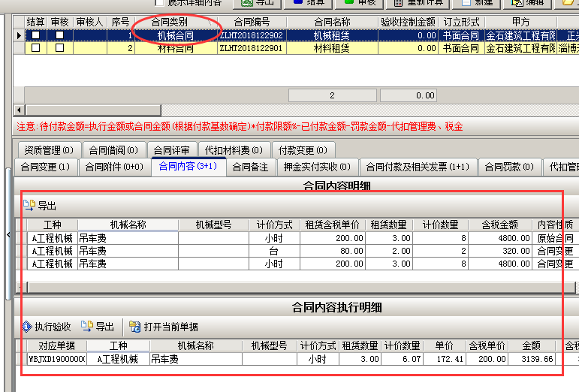Click the 对应单据 cell WBJXD1900000

point(57,360)
